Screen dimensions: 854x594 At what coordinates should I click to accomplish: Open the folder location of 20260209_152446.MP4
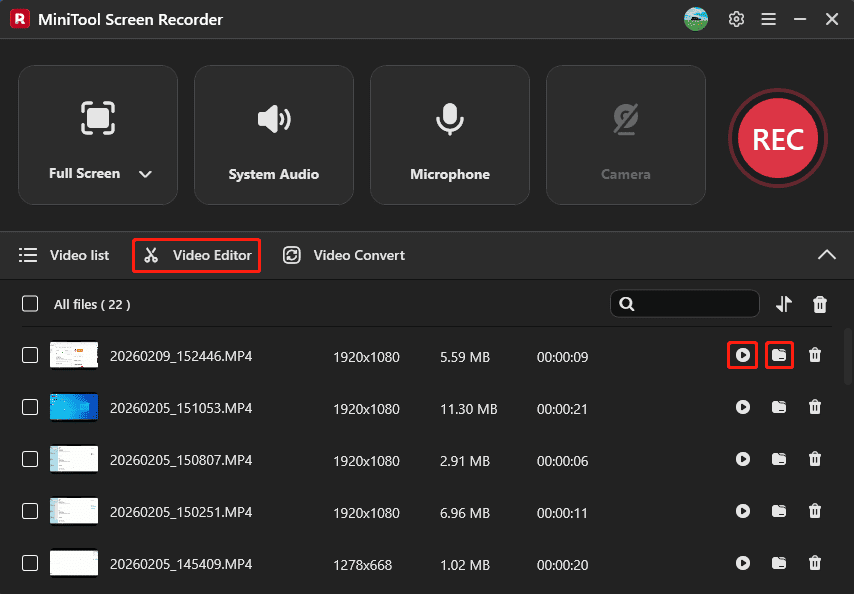click(x=779, y=355)
